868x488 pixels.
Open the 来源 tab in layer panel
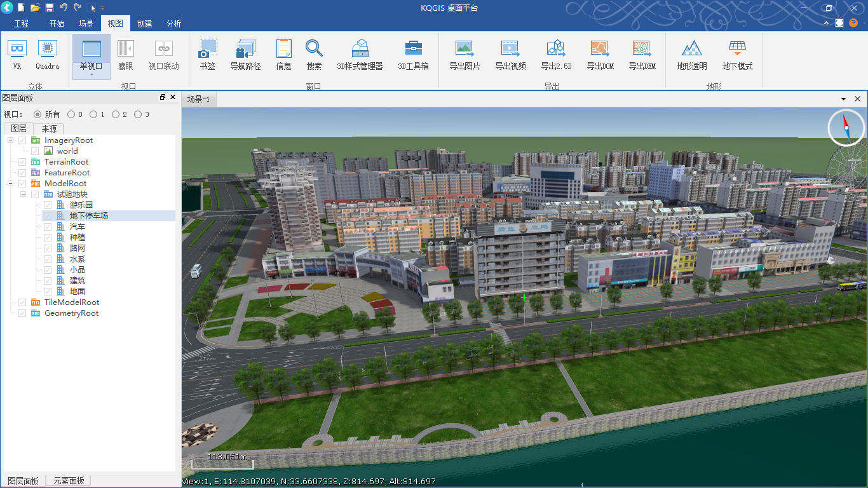49,128
